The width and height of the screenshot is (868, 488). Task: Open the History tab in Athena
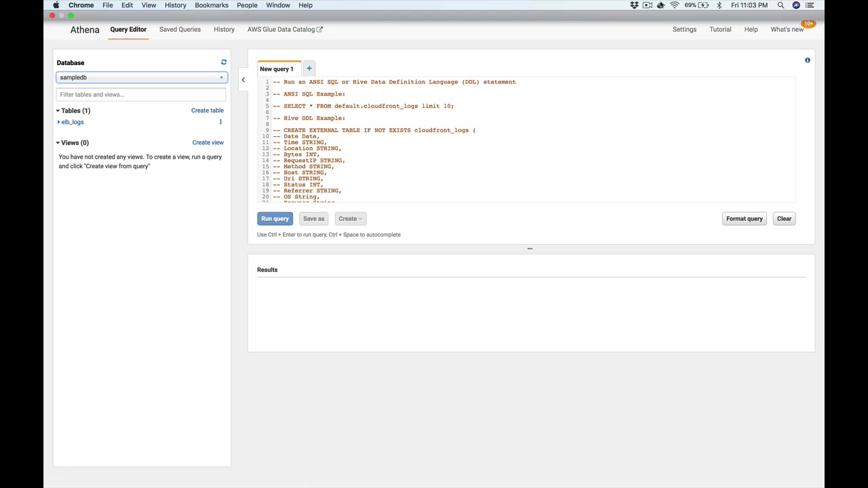(x=224, y=29)
